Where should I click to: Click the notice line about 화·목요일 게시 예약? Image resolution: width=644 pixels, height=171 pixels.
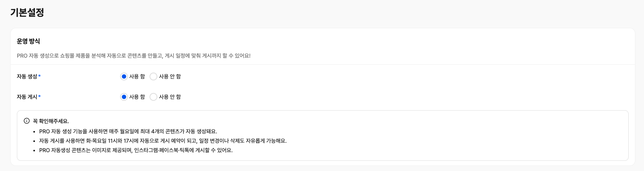[163, 141]
